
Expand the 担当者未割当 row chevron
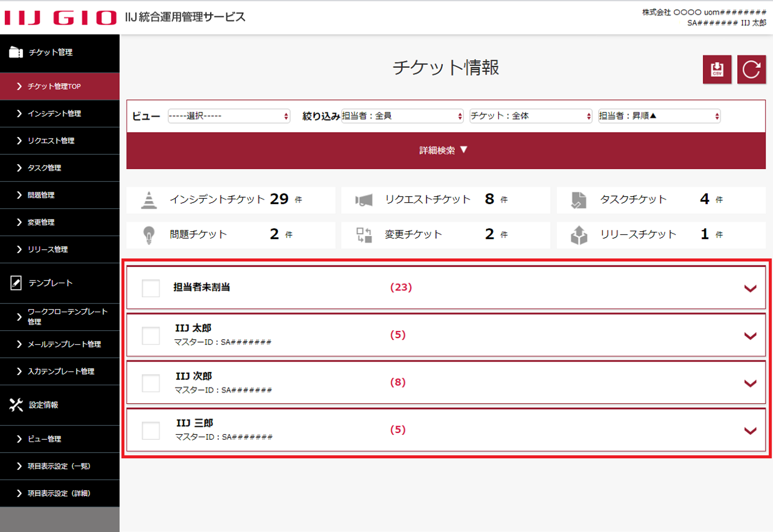click(750, 288)
